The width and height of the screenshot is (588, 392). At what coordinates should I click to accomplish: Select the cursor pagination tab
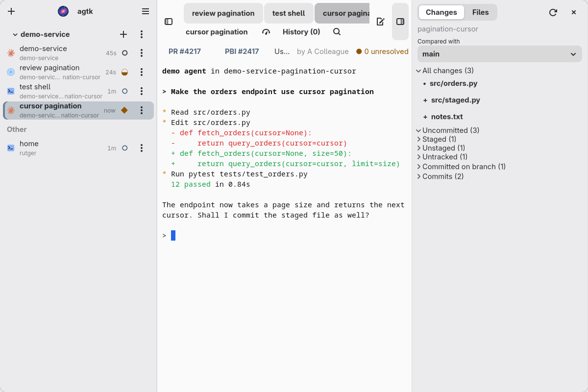tap(342, 13)
